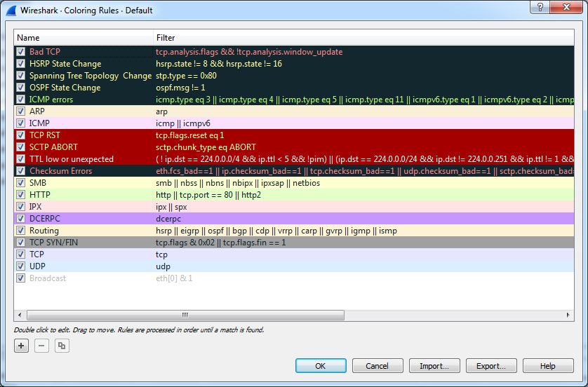
Task: Click filter text 'ospf.msg != 1'
Action: 180,88
